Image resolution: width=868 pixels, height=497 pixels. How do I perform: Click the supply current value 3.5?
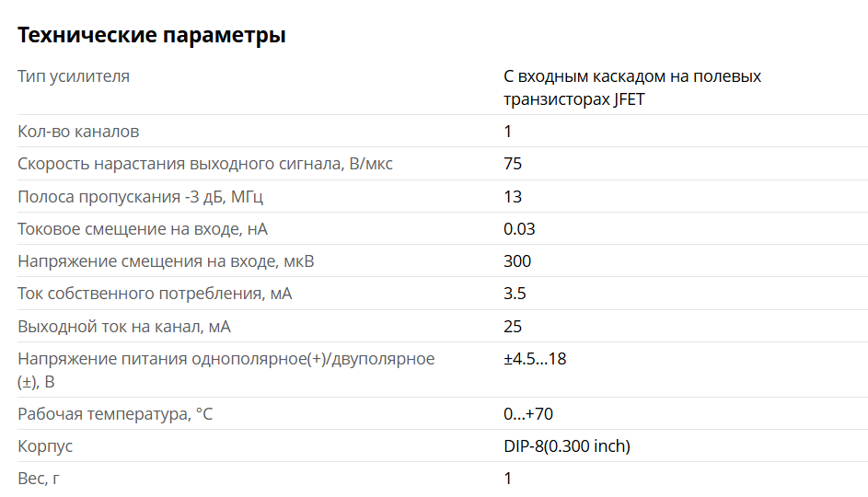pyautogui.click(x=515, y=295)
